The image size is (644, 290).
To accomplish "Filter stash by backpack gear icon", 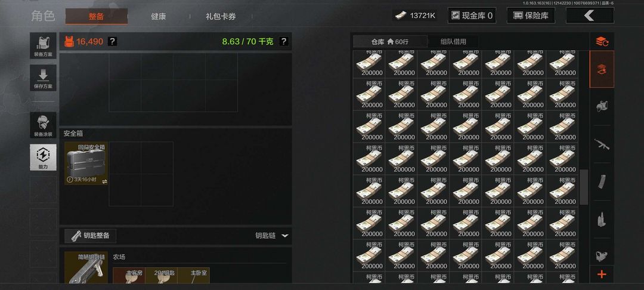I will (602, 106).
